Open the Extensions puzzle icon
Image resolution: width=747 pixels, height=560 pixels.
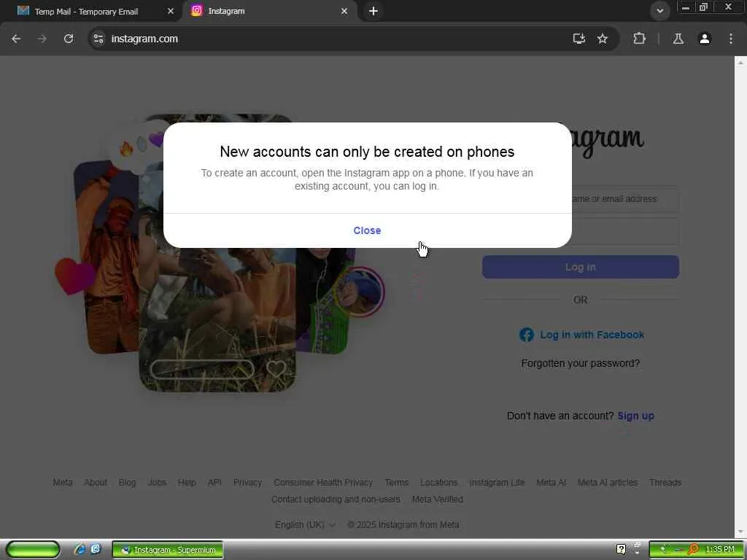pos(639,39)
